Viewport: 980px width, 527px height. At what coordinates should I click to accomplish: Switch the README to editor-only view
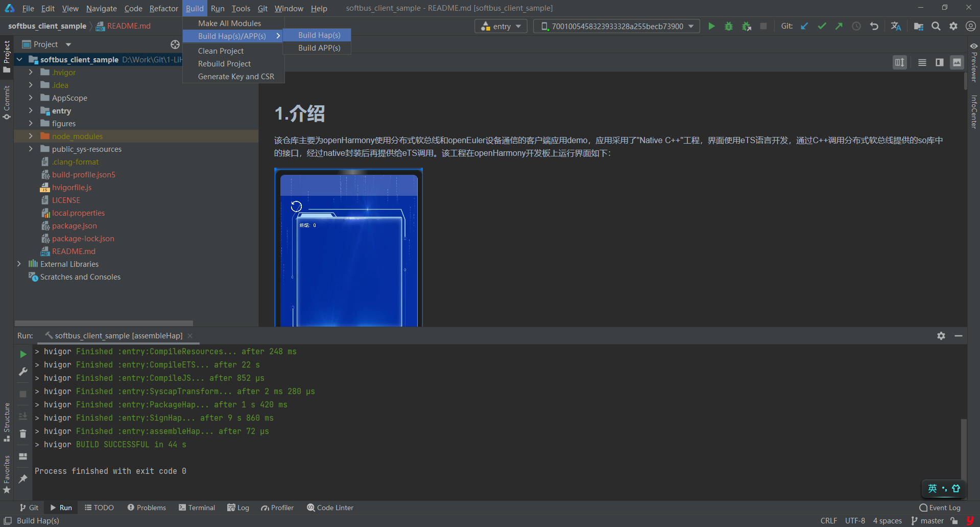coord(922,62)
